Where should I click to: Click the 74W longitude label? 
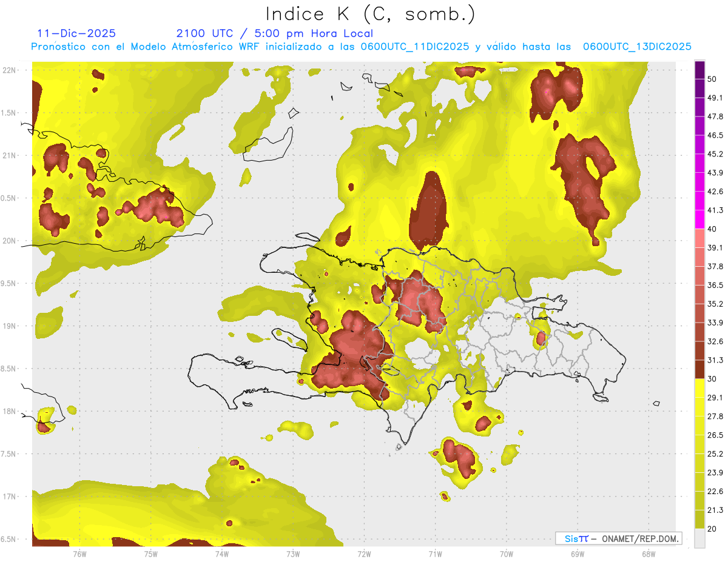coord(222,554)
